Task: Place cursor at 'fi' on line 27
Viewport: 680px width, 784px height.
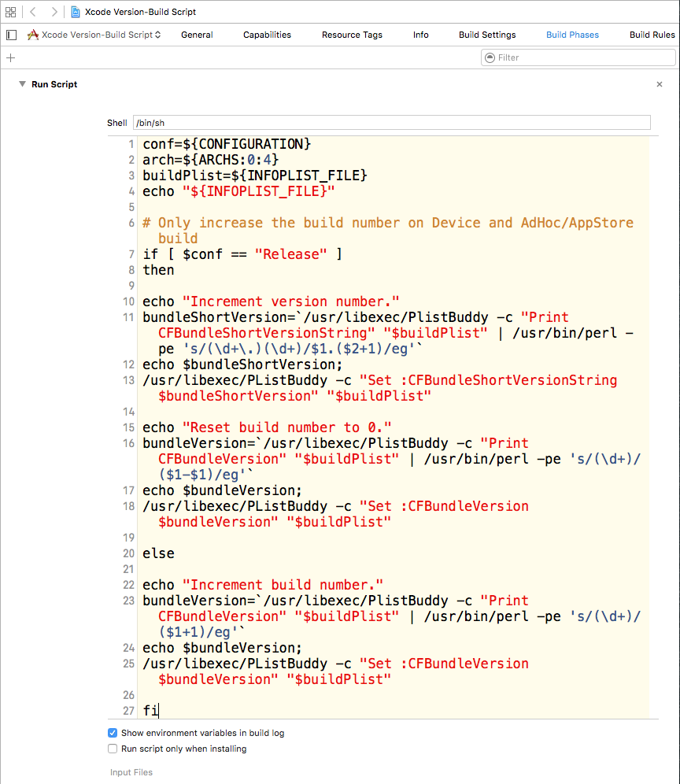Action: pos(150,711)
